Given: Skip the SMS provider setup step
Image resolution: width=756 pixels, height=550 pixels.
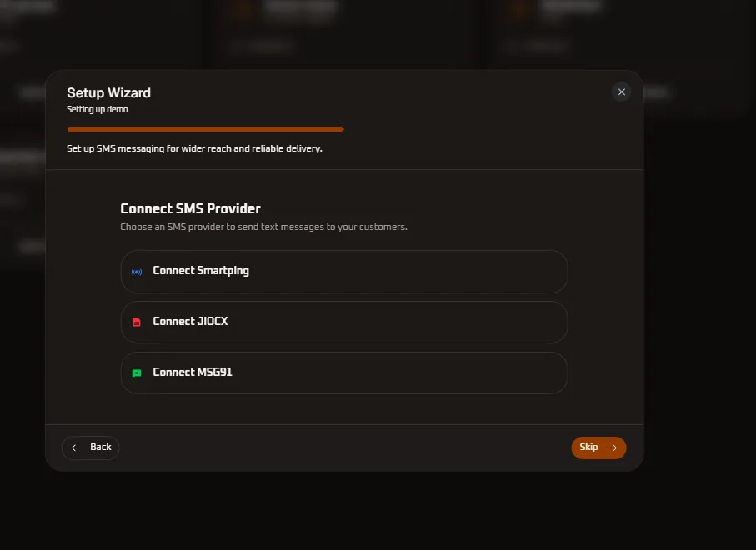Looking at the screenshot, I should [598, 447].
